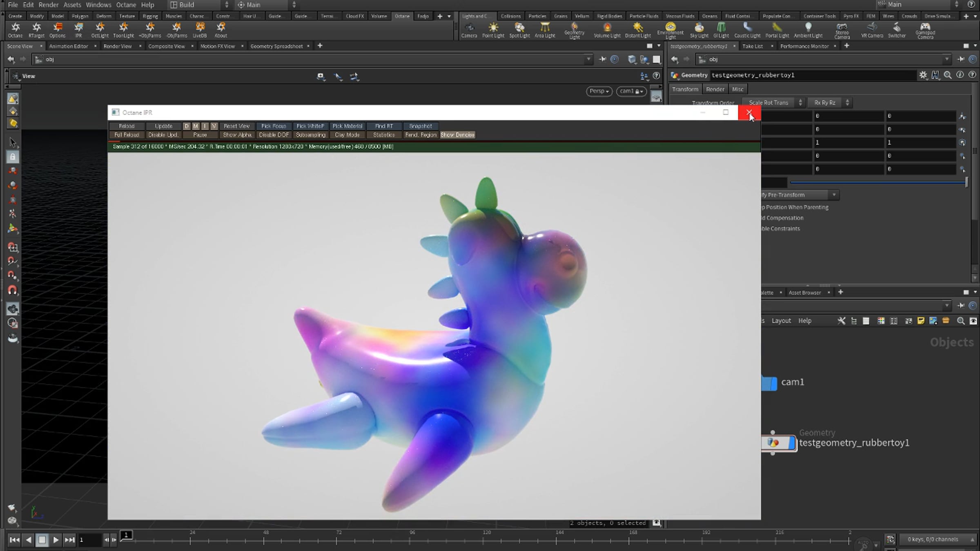Viewport: 980px width, 551px height.
Task: Add a Sky Light
Action: click(699, 30)
